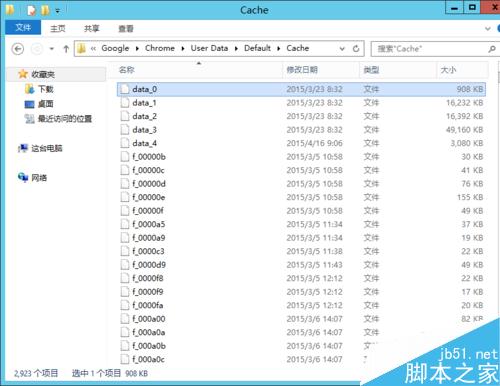Screen dimensions: 500x386
Task: Click the 155 KB size cell
Action: click(470, 197)
